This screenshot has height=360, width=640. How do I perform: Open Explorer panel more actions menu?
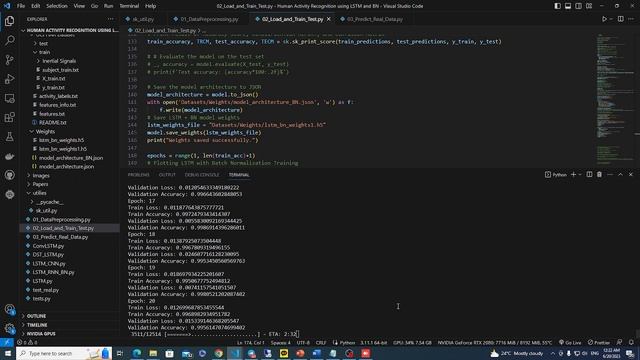(x=111, y=19)
